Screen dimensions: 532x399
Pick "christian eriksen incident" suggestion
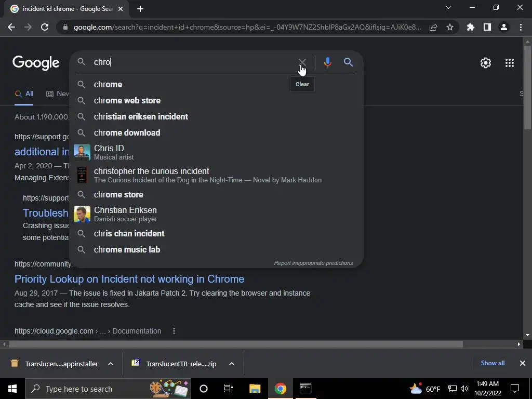tap(217, 117)
